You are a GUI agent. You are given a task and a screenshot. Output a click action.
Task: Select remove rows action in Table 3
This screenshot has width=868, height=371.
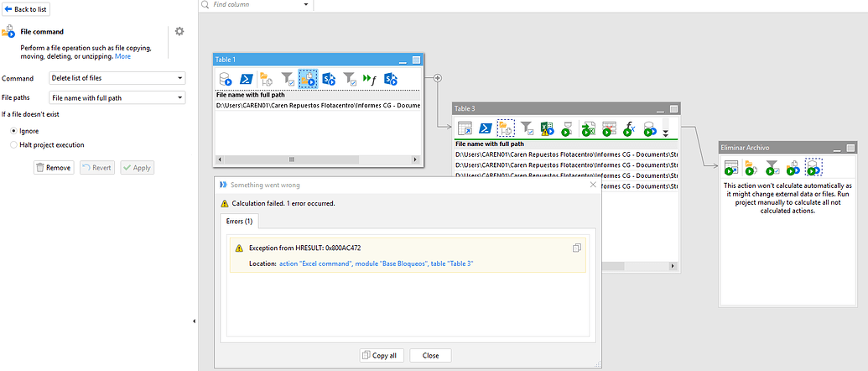click(608, 129)
